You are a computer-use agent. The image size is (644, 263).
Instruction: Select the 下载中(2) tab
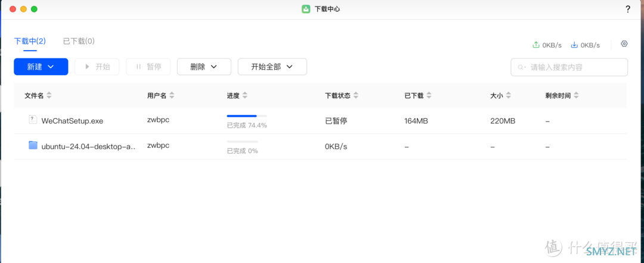tap(30, 41)
